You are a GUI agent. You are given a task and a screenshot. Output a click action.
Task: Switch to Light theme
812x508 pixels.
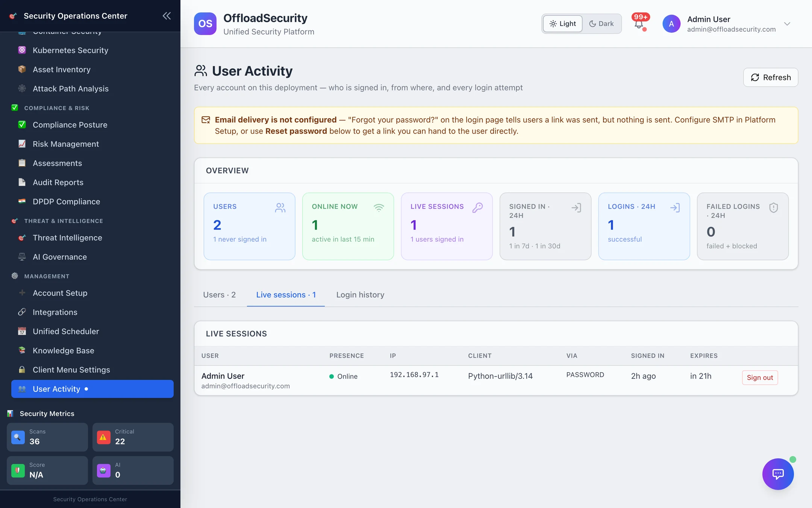563,24
